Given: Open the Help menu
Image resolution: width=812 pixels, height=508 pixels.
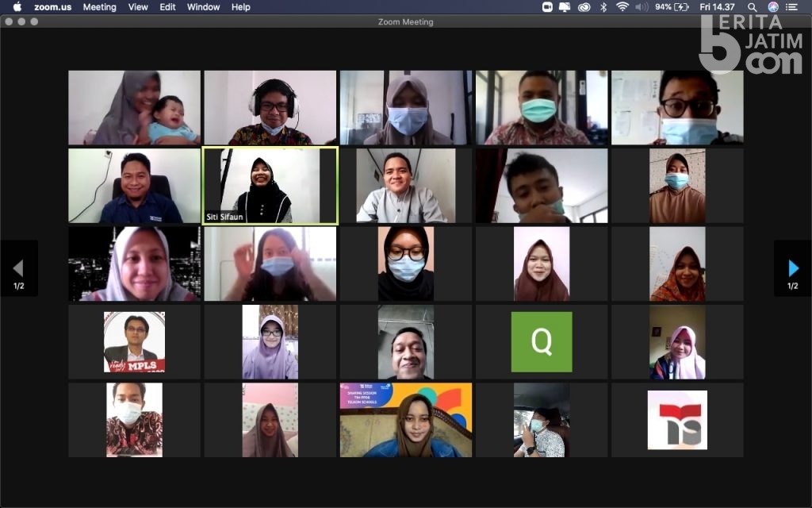Looking at the screenshot, I should coord(241,6).
